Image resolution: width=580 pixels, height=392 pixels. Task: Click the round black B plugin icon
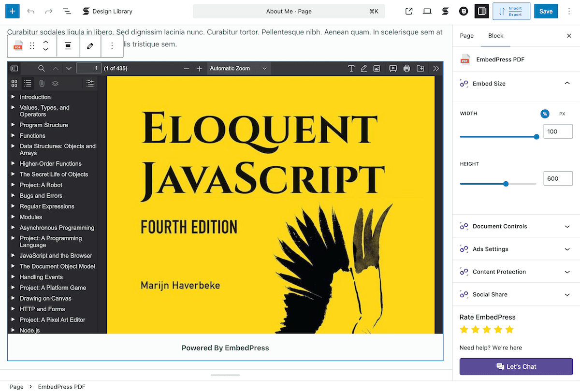click(x=464, y=11)
